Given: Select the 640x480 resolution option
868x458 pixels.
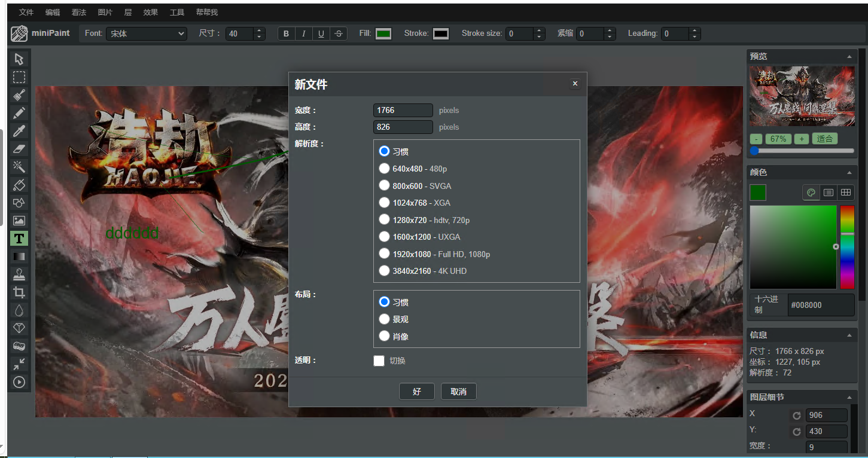Looking at the screenshot, I should 385,169.
